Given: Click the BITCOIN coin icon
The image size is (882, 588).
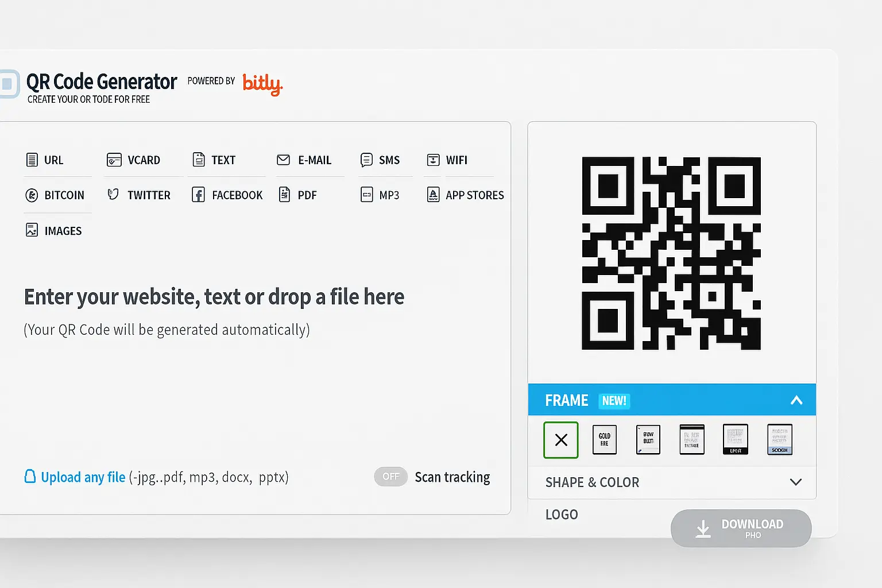Looking at the screenshot, I should pyautogui.click(x=32, y=195).
